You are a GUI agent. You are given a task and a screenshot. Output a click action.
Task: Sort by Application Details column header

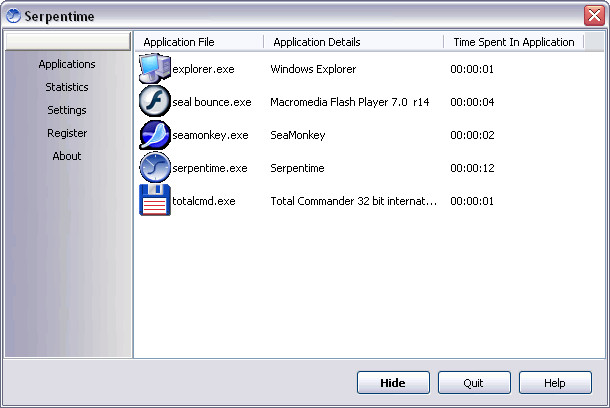pos(353,42)
